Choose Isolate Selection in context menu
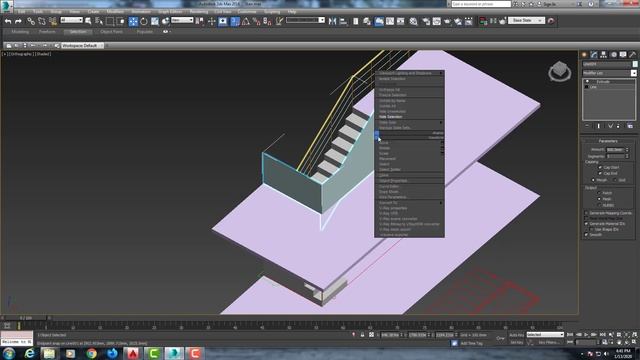 pos(392,79)
